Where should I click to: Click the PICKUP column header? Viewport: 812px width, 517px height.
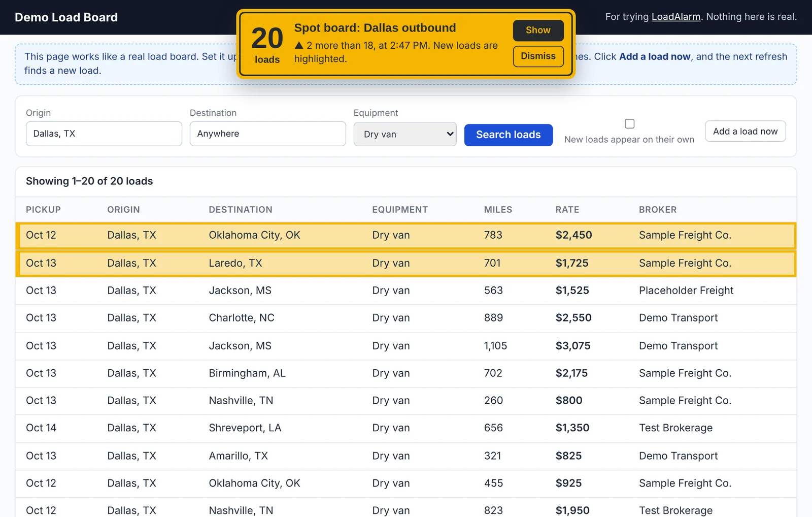pyautogui.click(x=43, y=210)
